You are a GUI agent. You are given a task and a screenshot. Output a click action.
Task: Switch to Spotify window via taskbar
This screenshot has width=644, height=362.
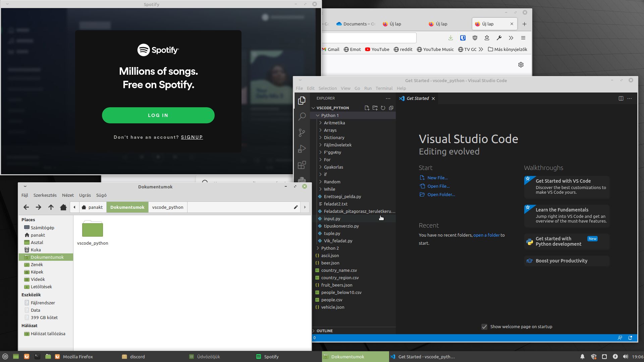pos(271,357)
